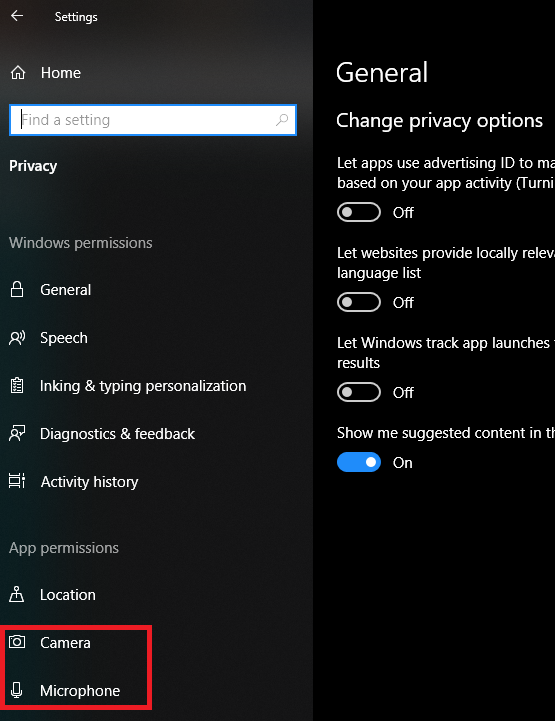Toggle the advertising ID switch
The width and height of the screenshot is (555, 721).
pyautogui.click(x=359, y=212)
